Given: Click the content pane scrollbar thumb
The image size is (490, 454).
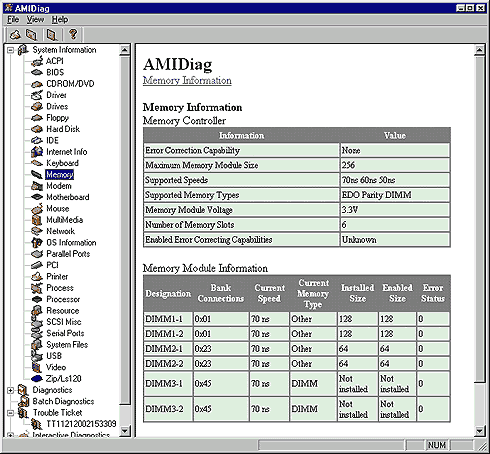Looking at the screenshot, I should click(x=479, y=219).
